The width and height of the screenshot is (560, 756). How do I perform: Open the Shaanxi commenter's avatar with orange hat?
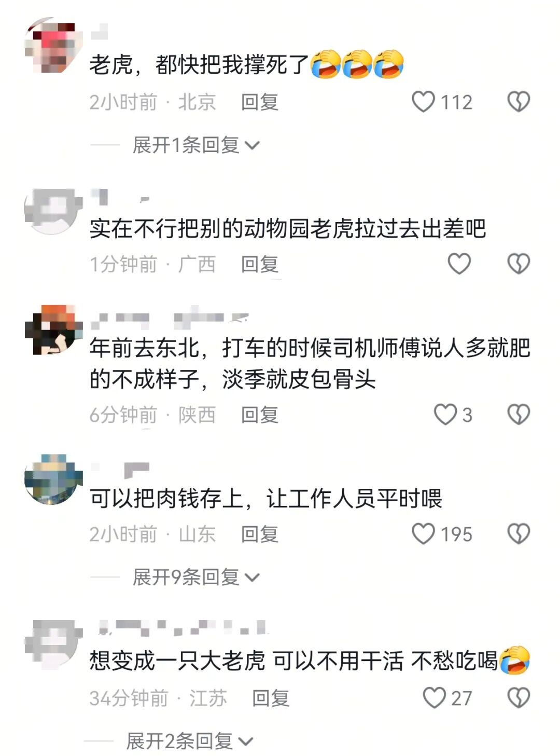click(x=53, y=330)
